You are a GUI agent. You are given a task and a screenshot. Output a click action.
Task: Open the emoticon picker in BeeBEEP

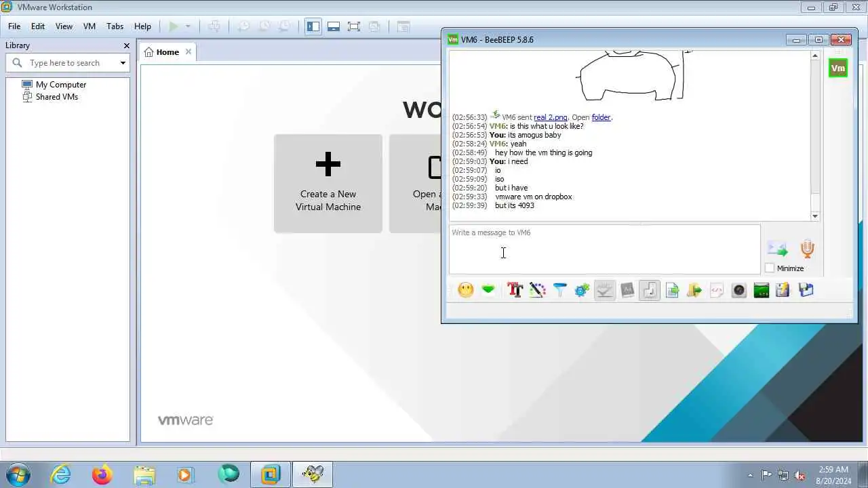(465, 290)
